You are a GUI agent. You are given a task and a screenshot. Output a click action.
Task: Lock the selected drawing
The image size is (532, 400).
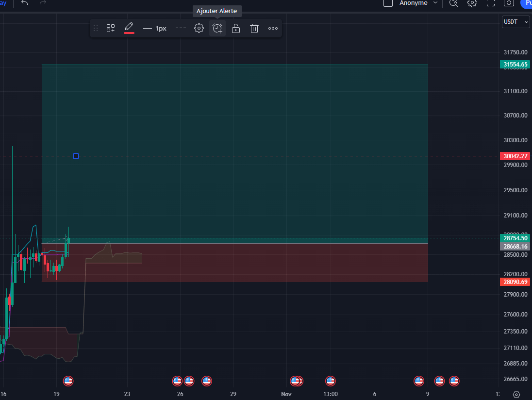(x=235, y=28)
